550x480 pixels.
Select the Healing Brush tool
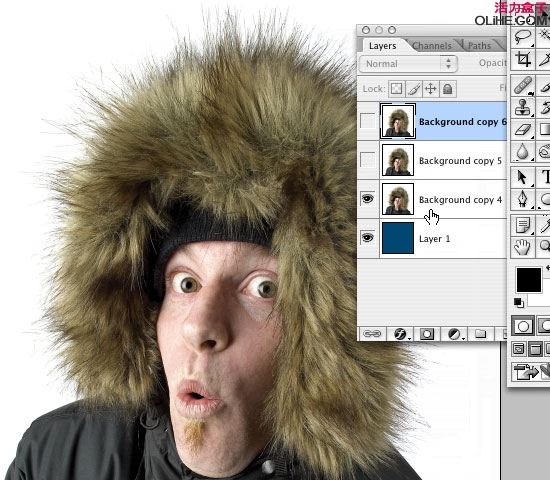[x=523, y=86]
